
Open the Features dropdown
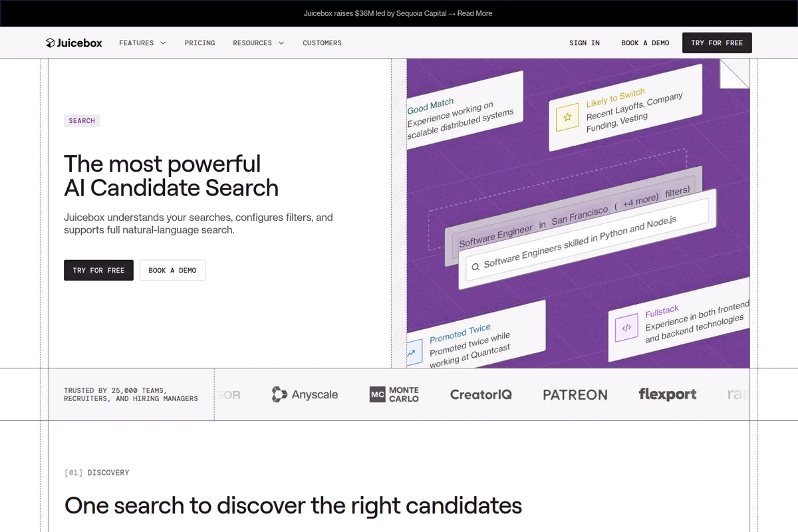(x=142, y=43)
